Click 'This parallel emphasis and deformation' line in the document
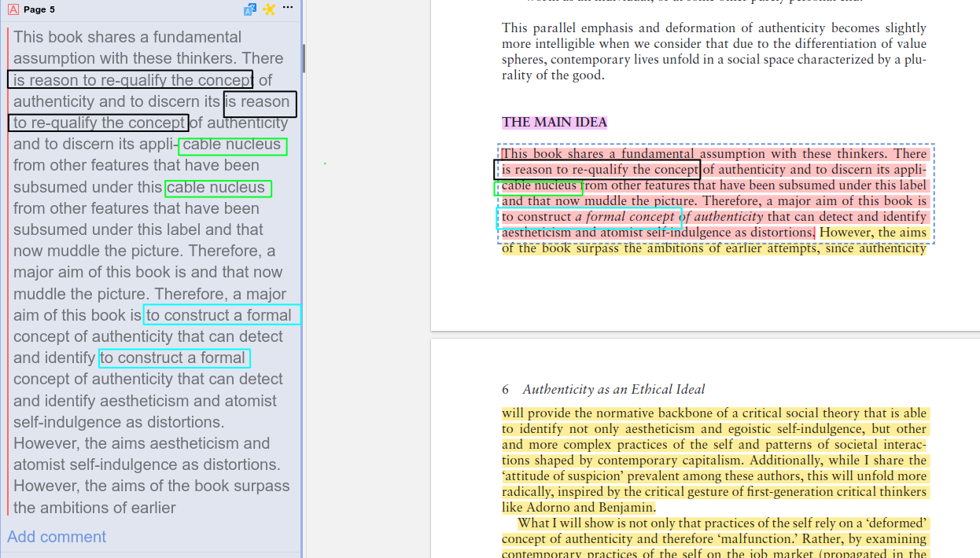Viewport: 980px width, 558px height. tap(714, 28)
